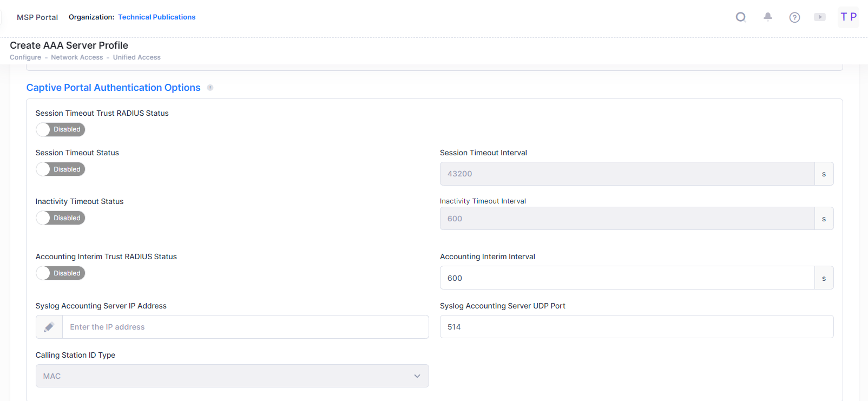868x401 pixels.
Task: Open the notifications bell
Action: coord(767,17)
